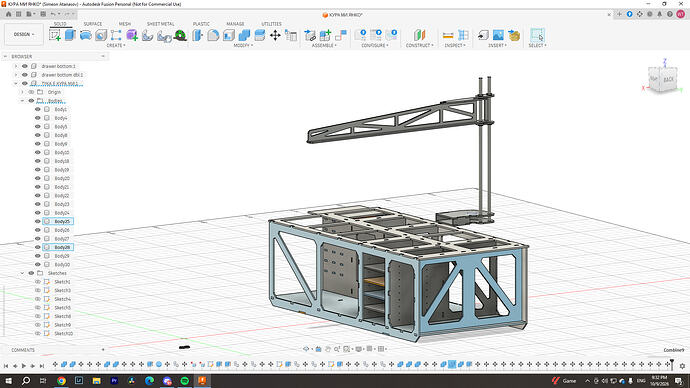Jump to timeline start button
This screenshot has width=690, height=388.
tap(6, 366)
